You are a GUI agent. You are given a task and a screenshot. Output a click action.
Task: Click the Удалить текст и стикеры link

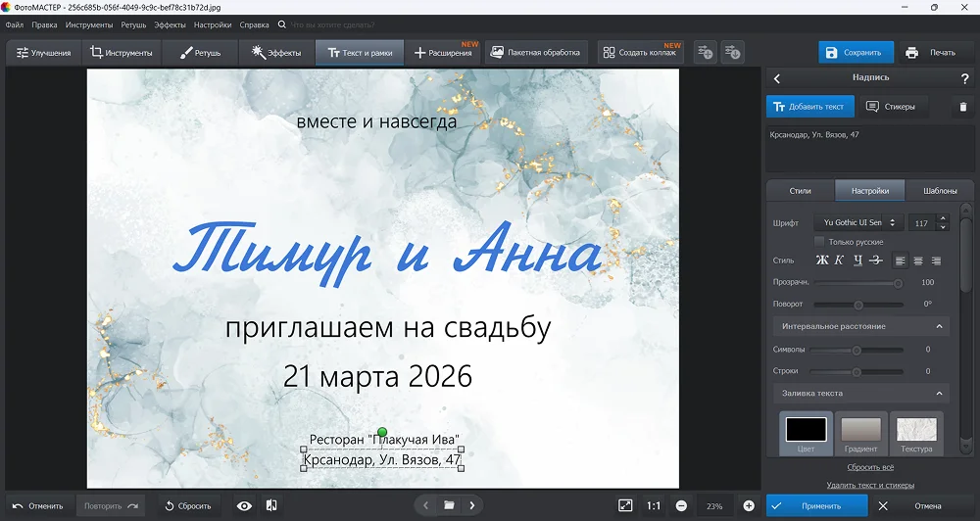click(x=869, y=485)
